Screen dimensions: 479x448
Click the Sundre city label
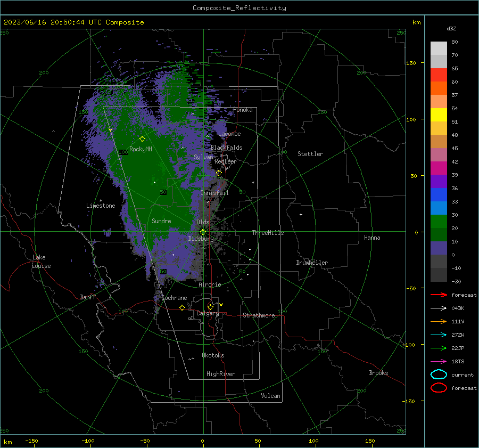pos(161,221)
